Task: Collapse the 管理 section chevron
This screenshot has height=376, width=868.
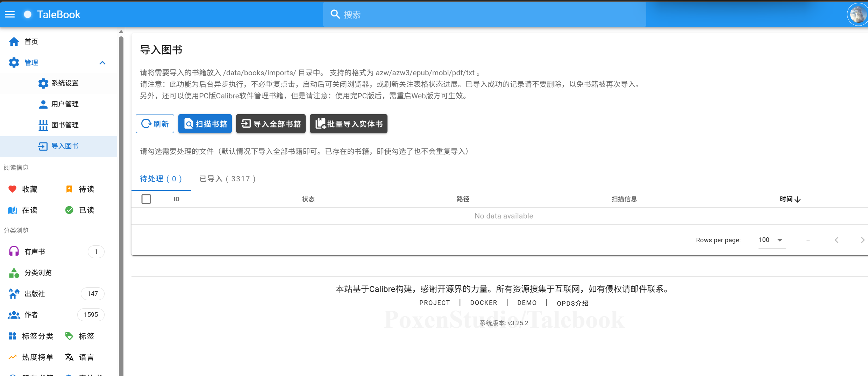Action: (x=102, y=63)
